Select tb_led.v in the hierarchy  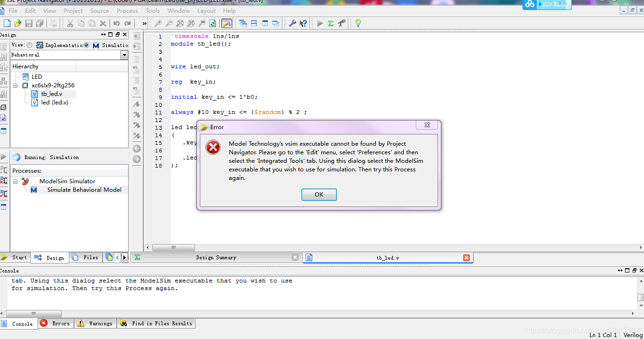coord(51,94)
